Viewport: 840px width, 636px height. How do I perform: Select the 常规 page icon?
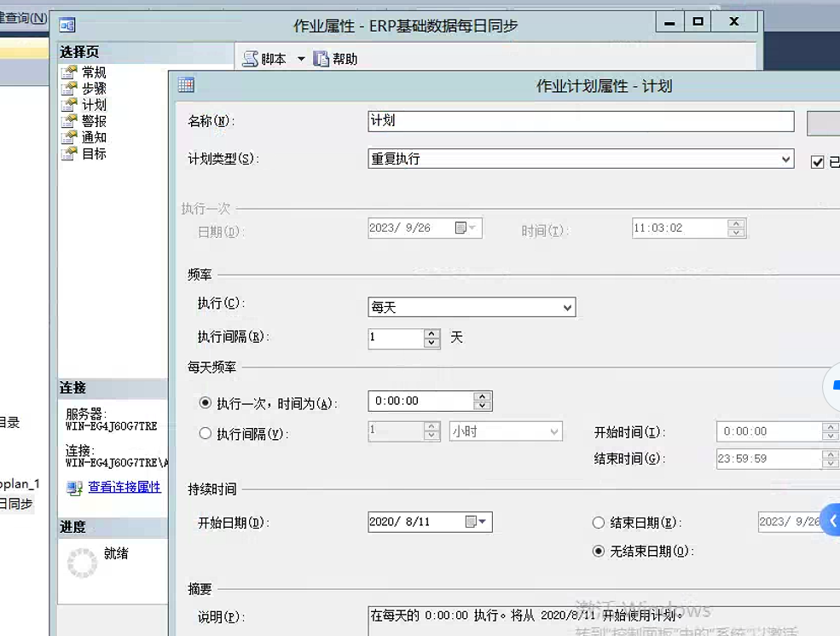coord(70,72)
